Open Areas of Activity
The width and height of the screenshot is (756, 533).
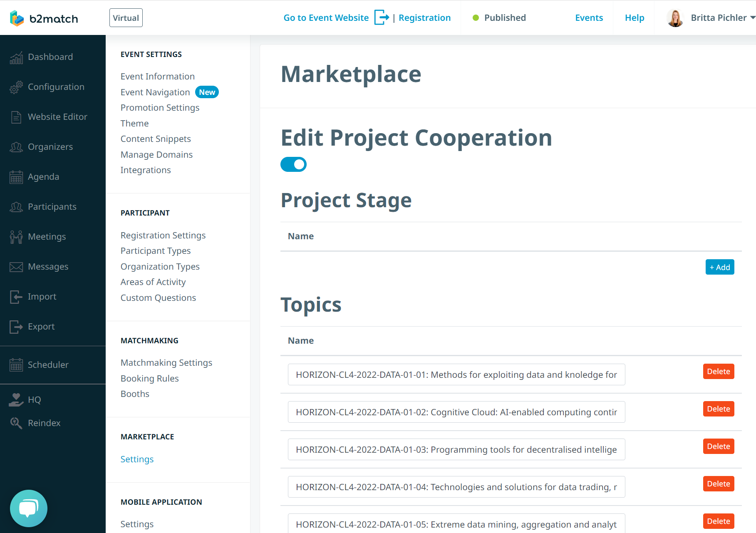[153, 282]
